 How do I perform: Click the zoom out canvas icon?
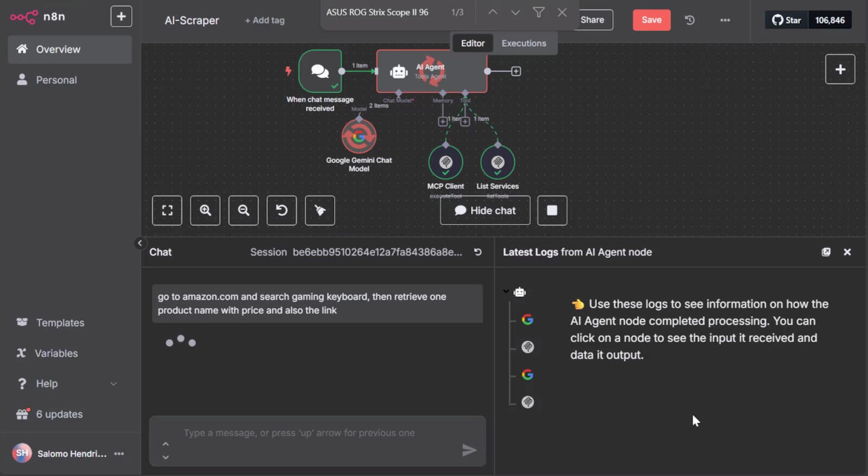pos(244,210)
